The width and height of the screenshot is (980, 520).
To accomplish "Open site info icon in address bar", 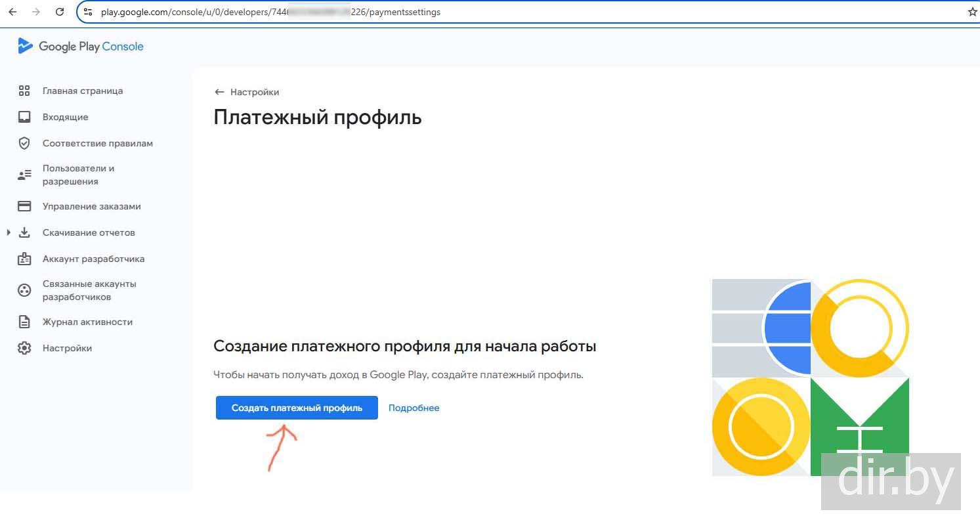I will (88, 12).
